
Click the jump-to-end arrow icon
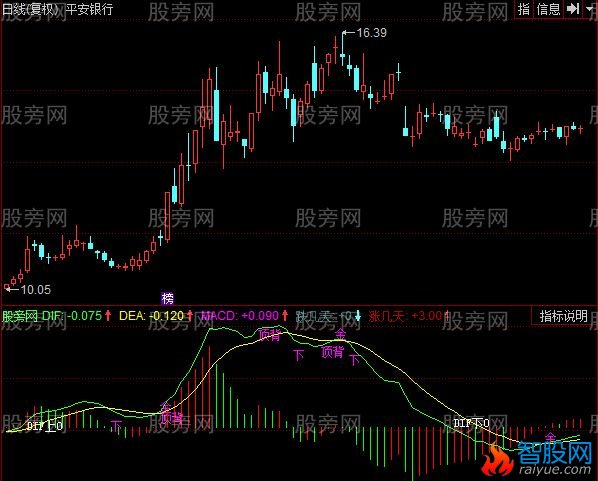pos(573,8)
